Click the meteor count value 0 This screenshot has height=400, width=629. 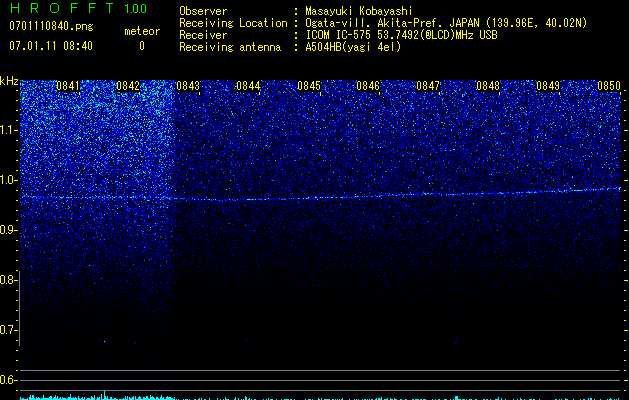point(142,46)
